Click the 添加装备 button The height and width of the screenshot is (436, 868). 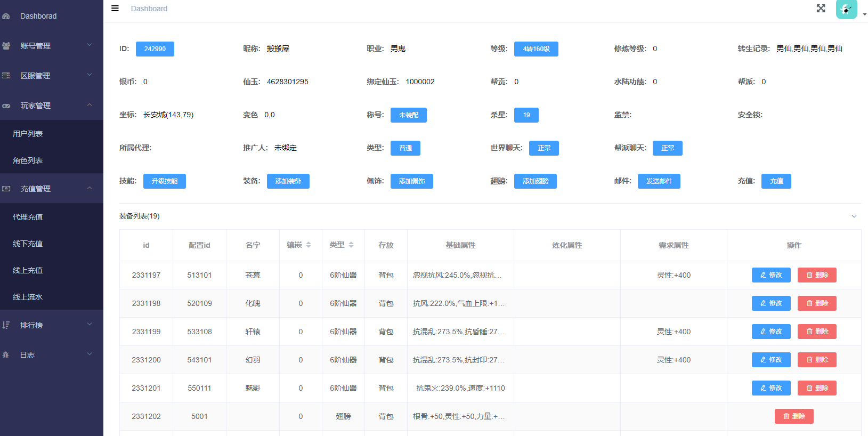click(x=288, y=181)
